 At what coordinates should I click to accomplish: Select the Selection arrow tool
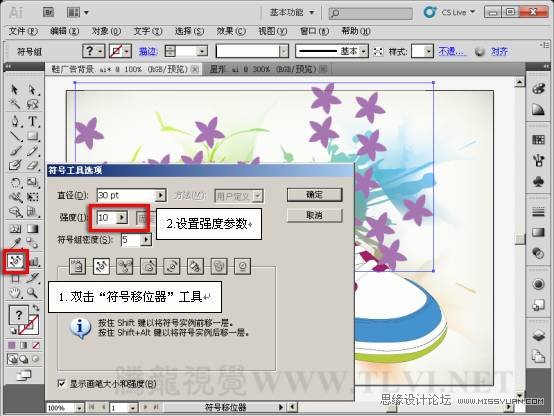(x=14, y=89)
